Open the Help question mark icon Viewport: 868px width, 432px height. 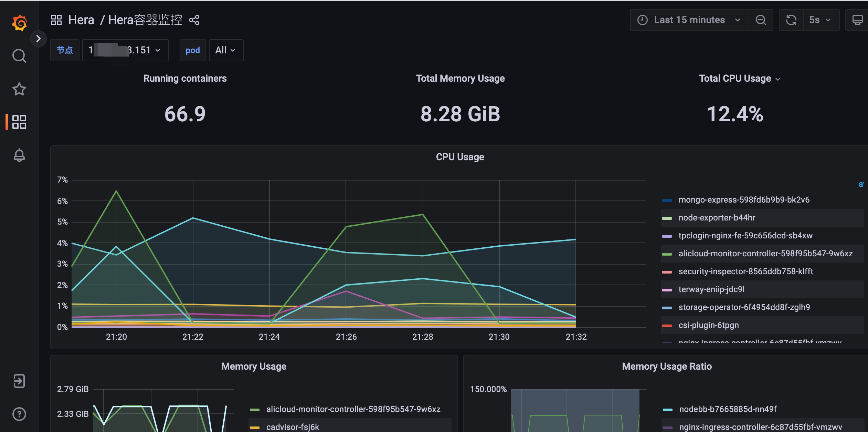pyautogui.click(x=19, y=414)
